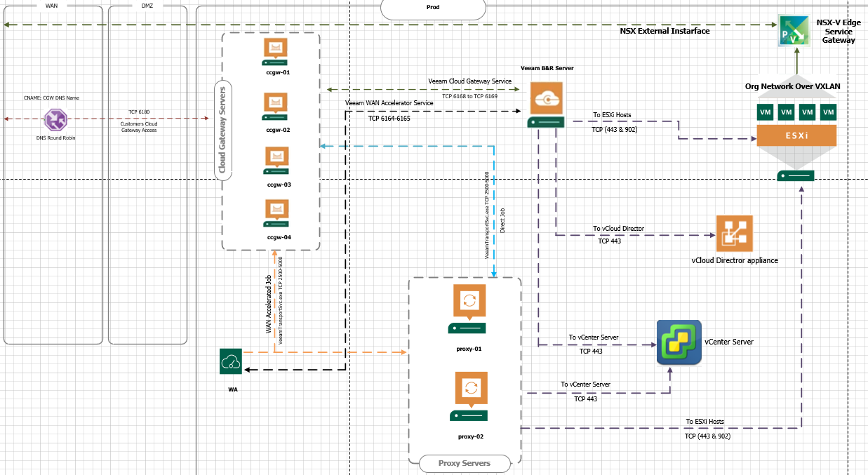Select the NSX External Interface text
The height and width of the screenshot is (475, 868).
tap(665, 31)
